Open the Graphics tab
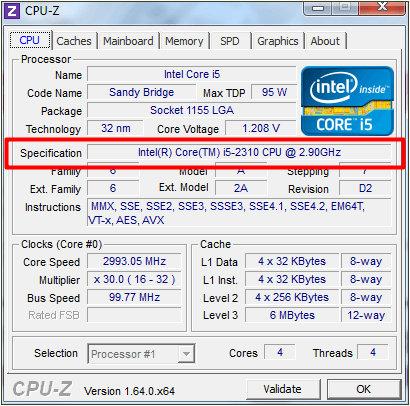Viewport: 410px width, 406px height. tap(278, 41)
